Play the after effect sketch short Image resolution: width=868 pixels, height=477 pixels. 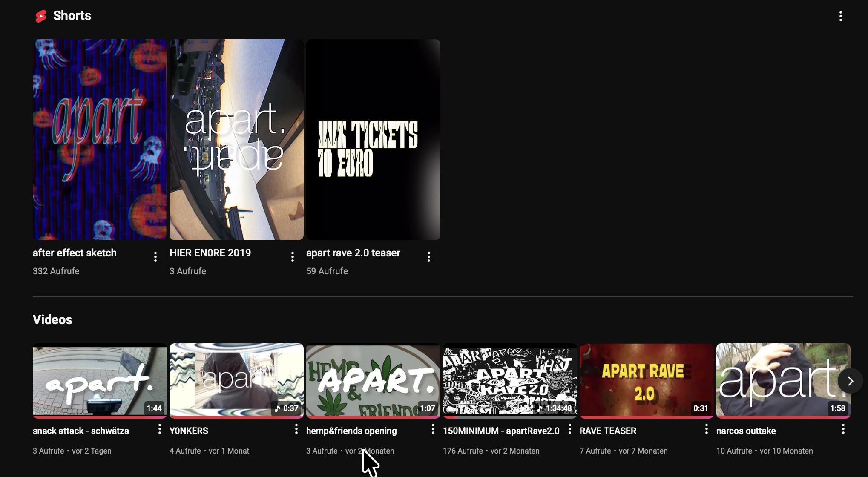click(100, 140)
